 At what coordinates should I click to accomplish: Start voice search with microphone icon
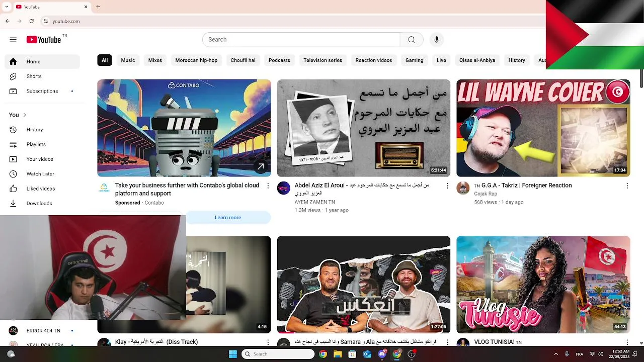click(x=436, y=39)
